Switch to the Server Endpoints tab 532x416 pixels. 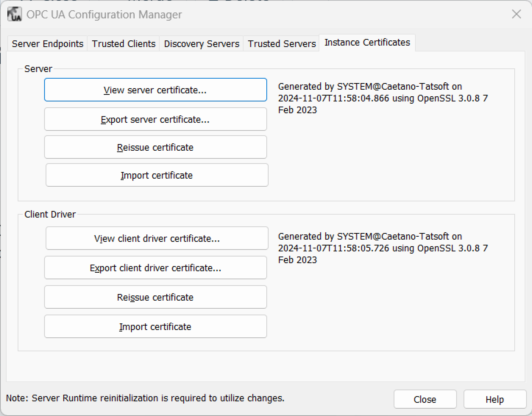click(x=47, y=44)
